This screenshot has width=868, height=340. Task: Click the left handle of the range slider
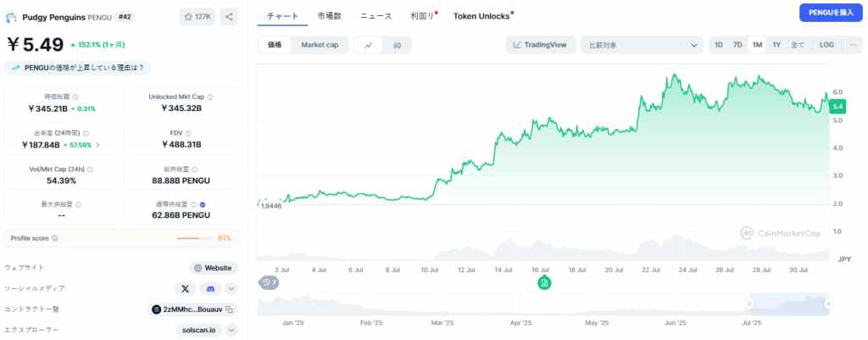pos(749,303)
